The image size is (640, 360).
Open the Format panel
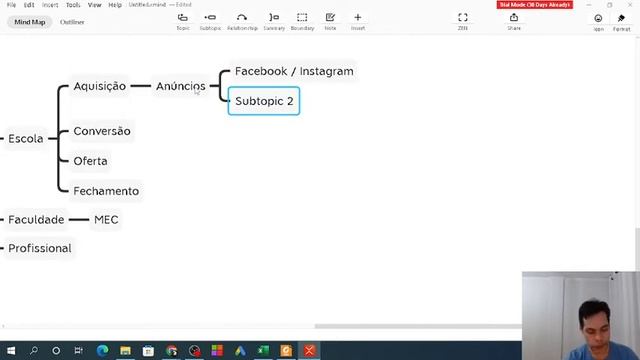tap(621, 22)
